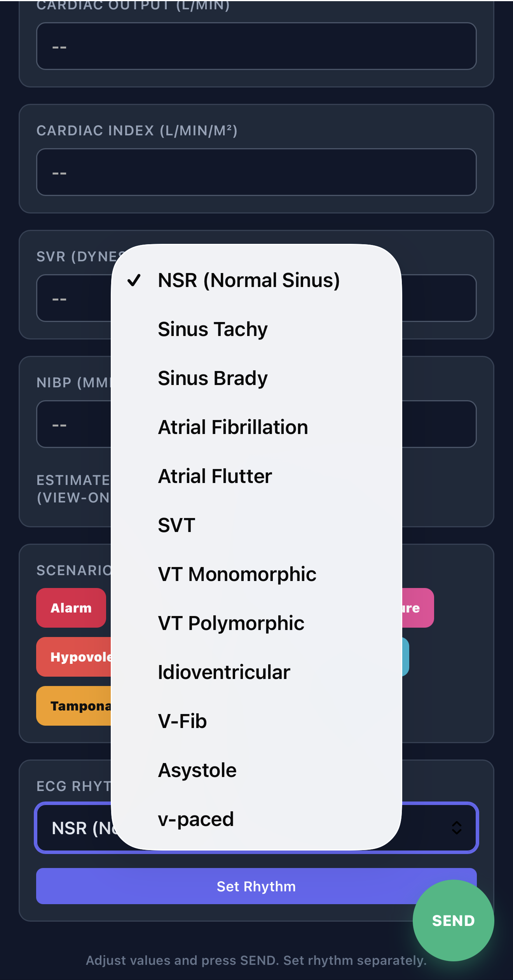The height and width of the screenshot is (980, 513).
Task: Select SVT from rhythm dropdown
Action: 176,525
